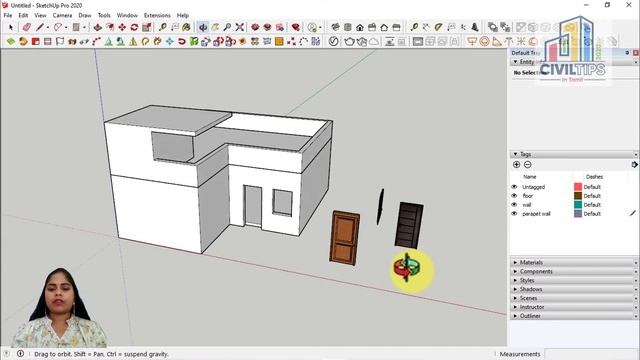Viewport: 640px width, 360px height.
Task: Expand the Styles panel
Action: click(574, 280)
